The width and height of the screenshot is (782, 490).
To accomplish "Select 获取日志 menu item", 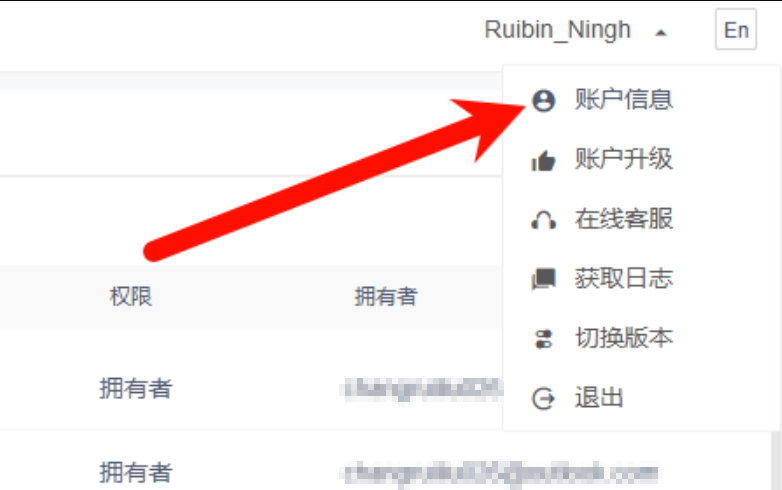I will 624,279.
